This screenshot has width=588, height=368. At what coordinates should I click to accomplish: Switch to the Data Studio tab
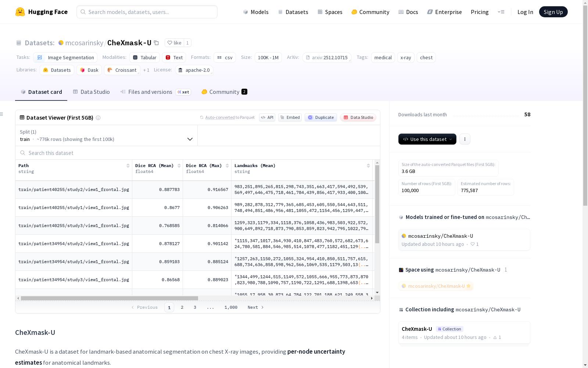point(92,92)
